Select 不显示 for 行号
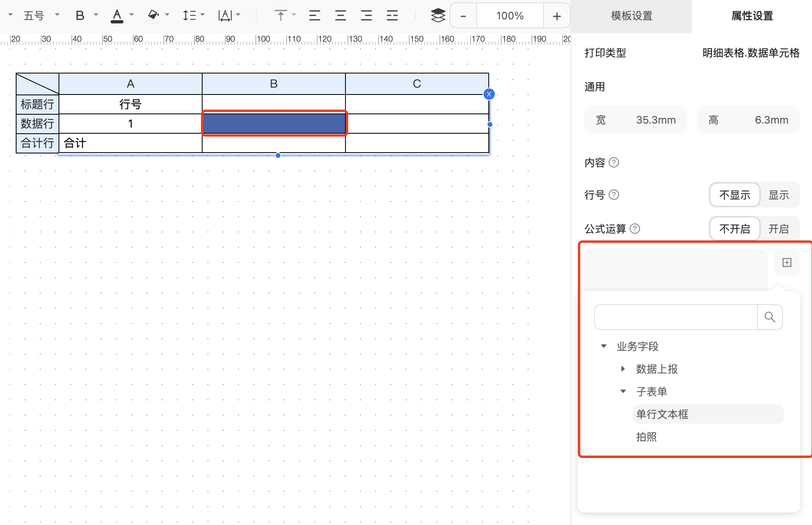 pos(735,195)
